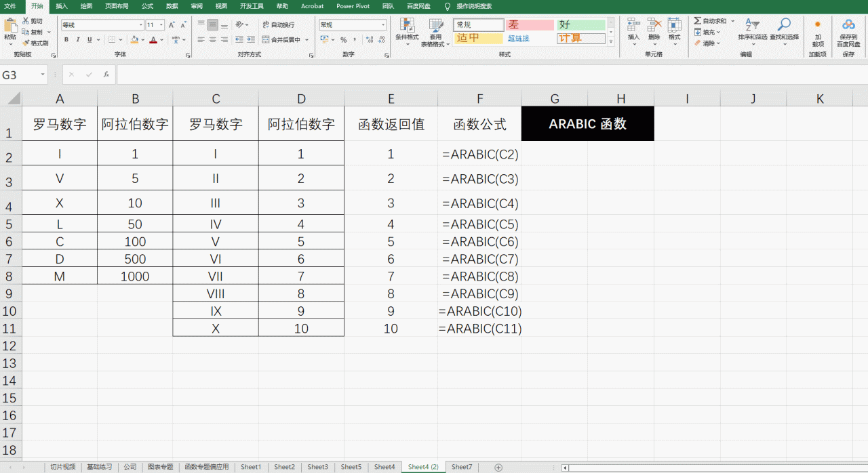Viewport: 868px width, 473px height.
Task: Click the Copy (复制) icon
Action: tap(26, 32)
